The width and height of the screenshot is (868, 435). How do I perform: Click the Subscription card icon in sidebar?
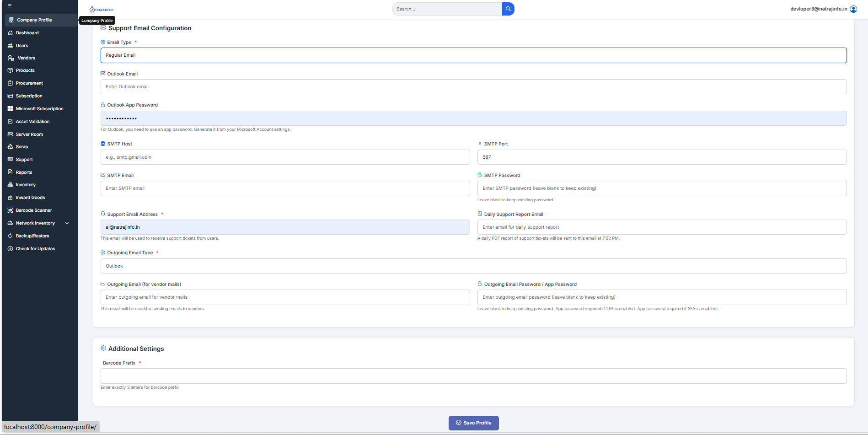point(10,96)
